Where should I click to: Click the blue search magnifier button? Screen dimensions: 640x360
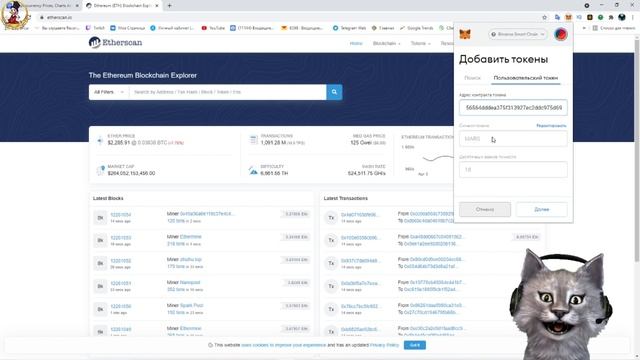334,92
